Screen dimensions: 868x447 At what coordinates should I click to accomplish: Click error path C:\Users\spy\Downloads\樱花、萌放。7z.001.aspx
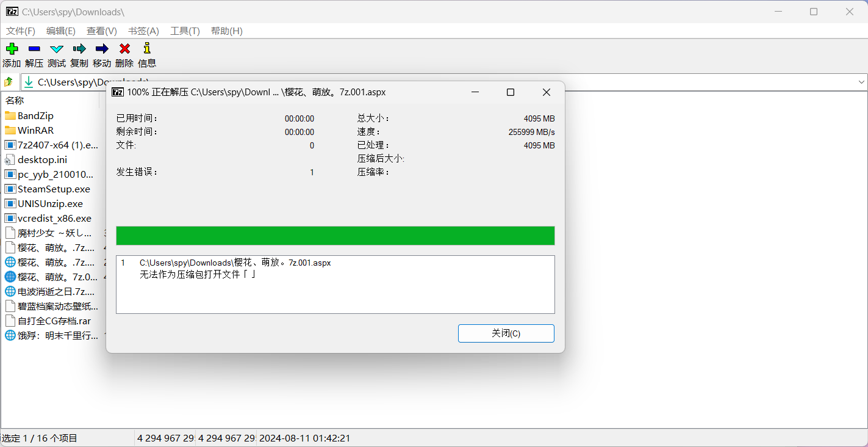tap(235, 263)
